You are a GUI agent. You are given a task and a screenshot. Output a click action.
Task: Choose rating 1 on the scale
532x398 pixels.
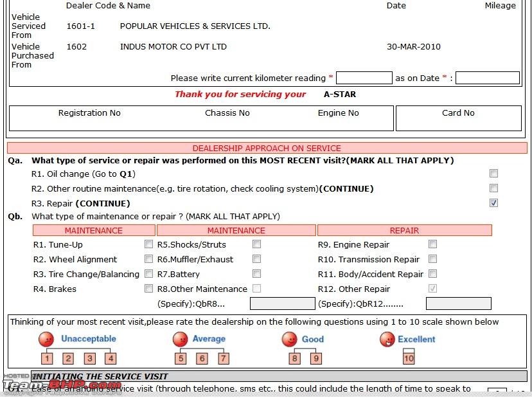tap(47, 359)
